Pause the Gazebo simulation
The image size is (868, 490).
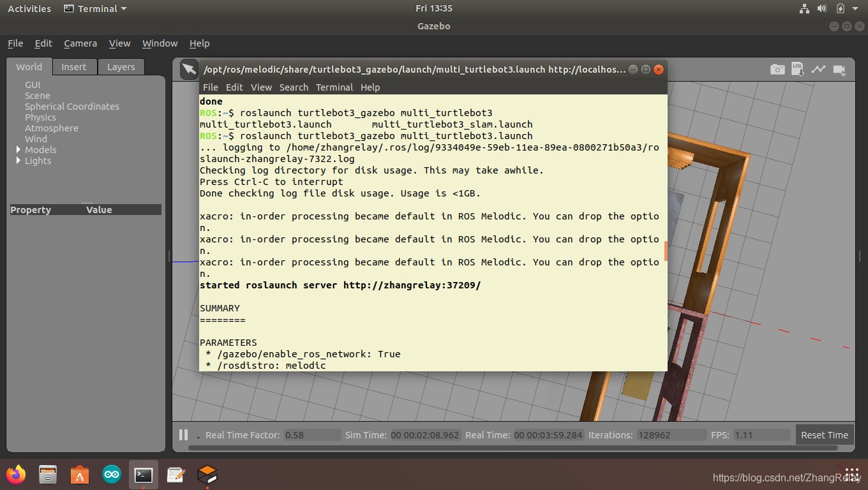(184, 434)
